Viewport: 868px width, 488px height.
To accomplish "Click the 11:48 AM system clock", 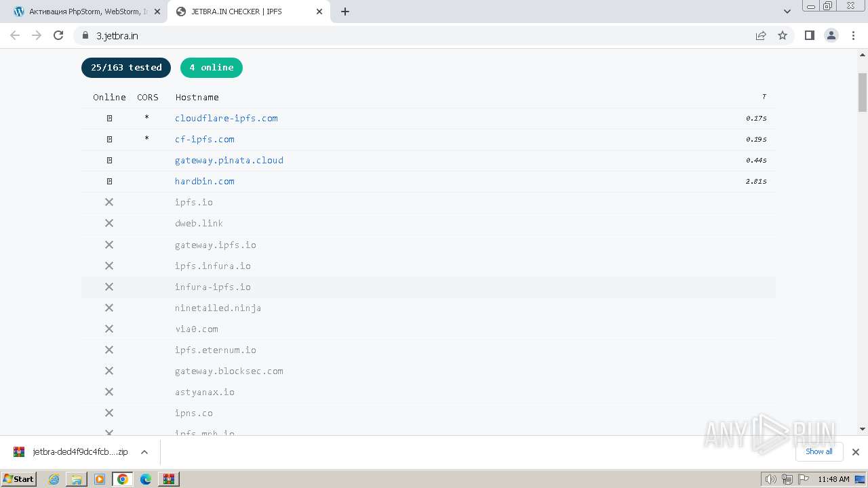I will pos(833,479).
